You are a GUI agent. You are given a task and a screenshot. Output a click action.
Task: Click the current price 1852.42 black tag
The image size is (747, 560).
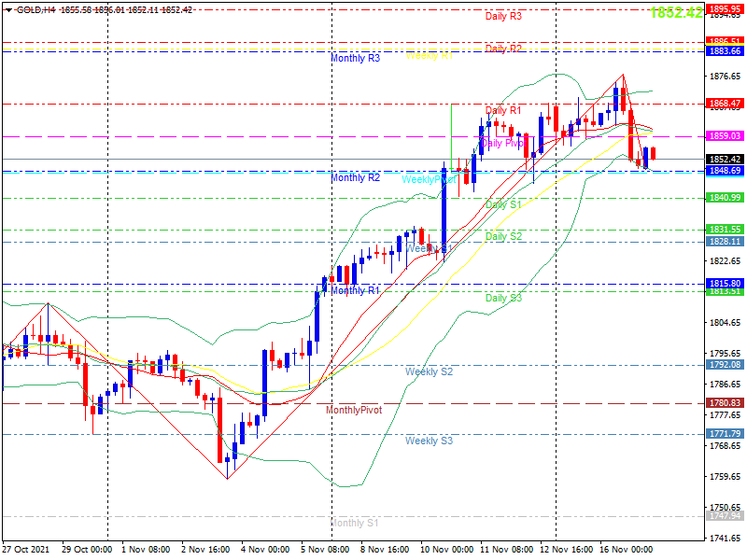pos(725,160)
